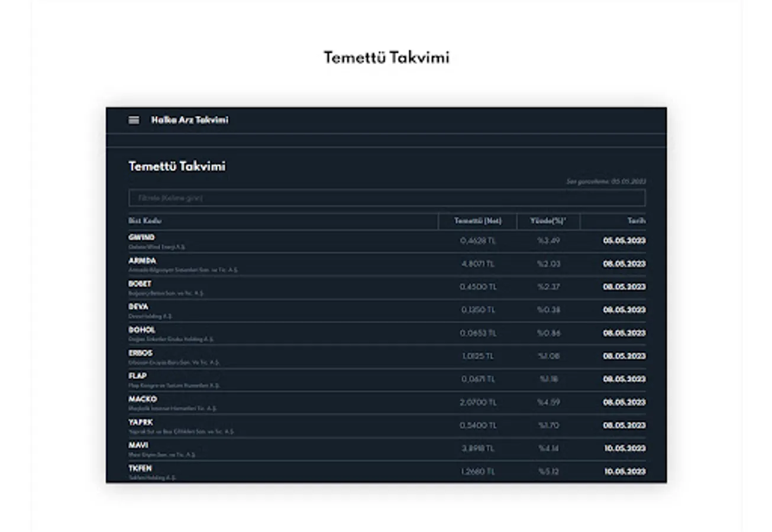
Task: Select the DEVA ticker code
Action: 138,307
